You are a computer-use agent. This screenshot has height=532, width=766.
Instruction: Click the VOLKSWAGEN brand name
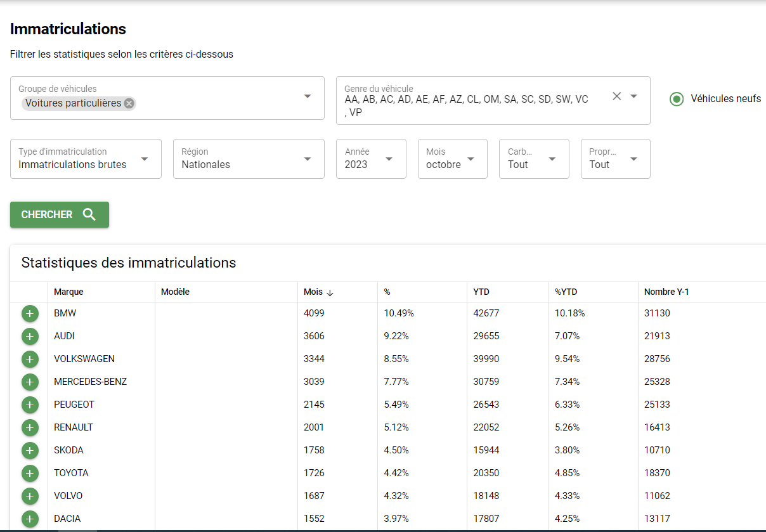click(x=84, y=359)
